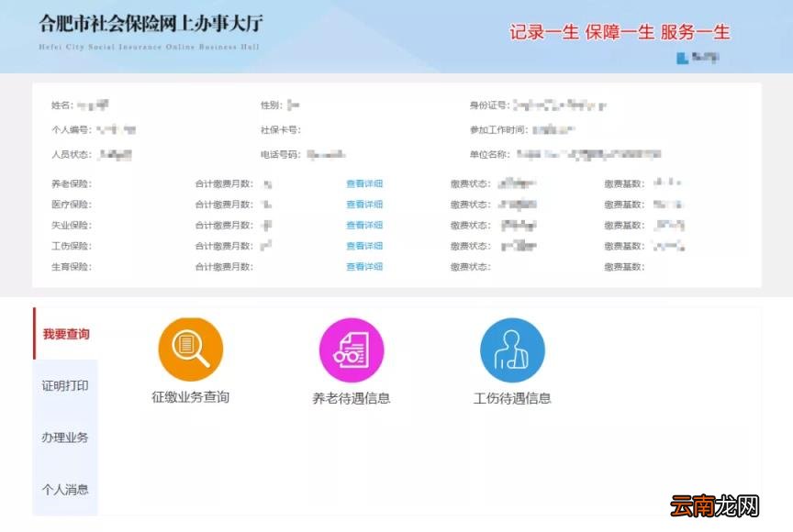Image resolution: width=793 pixels, height=532 pixels.
Task: Click the 参加工作时间: label
Action: (498, 130)
